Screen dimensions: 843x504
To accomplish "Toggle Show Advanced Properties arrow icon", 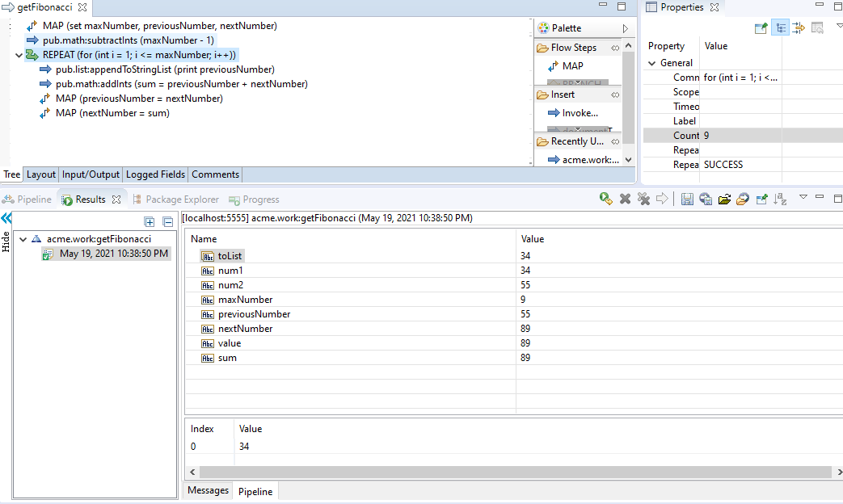I will [x=799, y=28].
